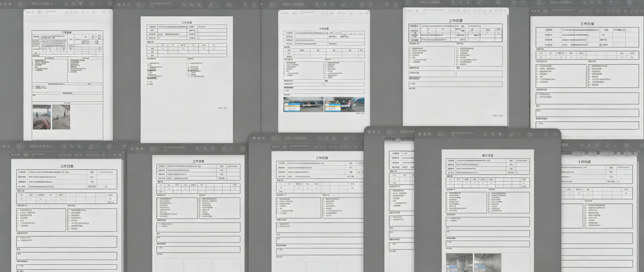Show more toolbar items chevron in frontmost window
This screenshot has width=644, height=272.
tap(546, 134)
